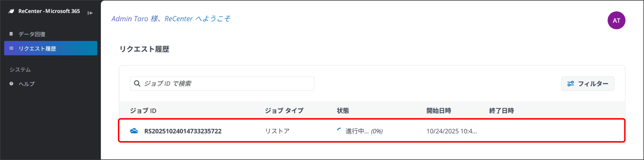
Task: Click the 状態 column header
Action: coord(343,111)
